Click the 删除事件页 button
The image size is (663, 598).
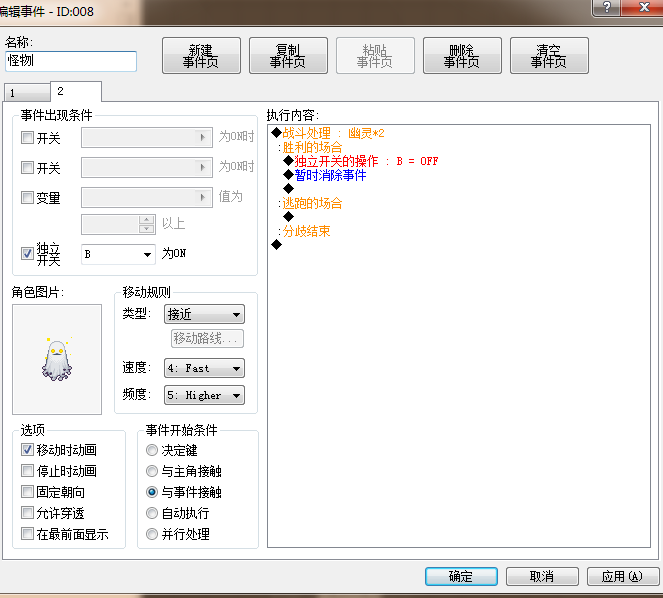tap(462, 55)
